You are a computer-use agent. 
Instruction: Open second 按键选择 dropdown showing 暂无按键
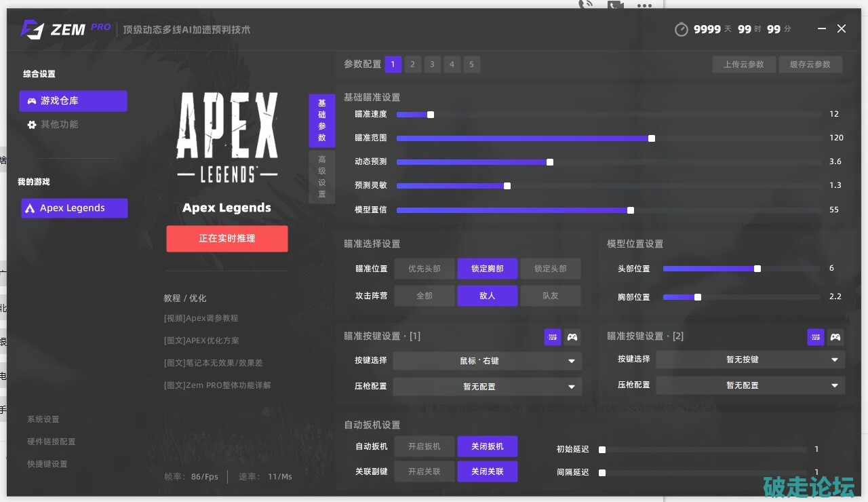tap(750, 360)
